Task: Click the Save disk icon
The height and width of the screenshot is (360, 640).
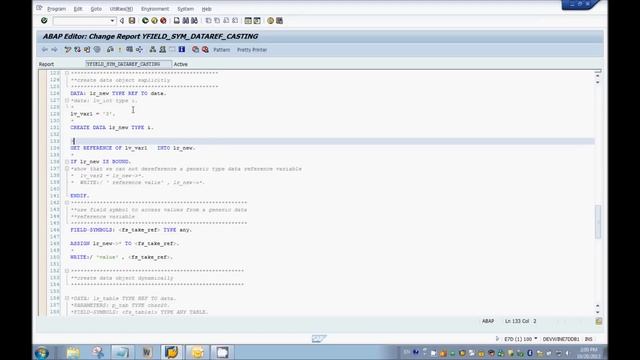Action: [132, 20]
